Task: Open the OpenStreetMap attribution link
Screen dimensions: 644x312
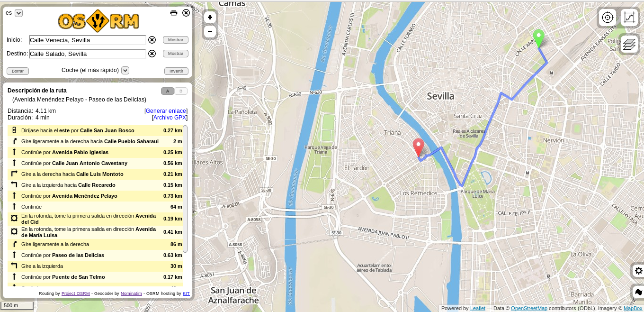Action: 529,308
